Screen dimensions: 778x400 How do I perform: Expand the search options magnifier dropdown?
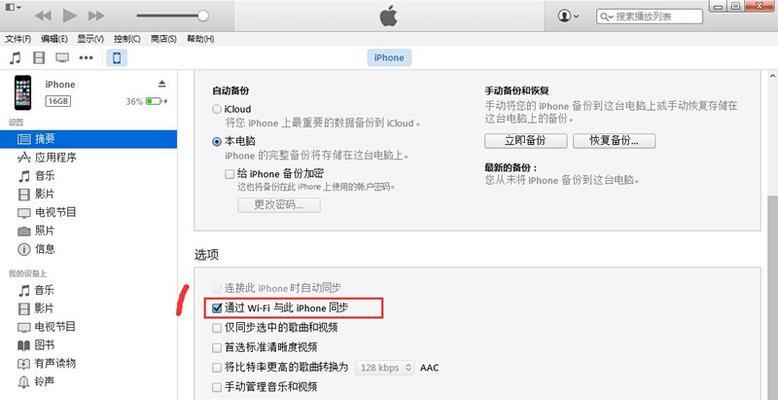(606, 16)
